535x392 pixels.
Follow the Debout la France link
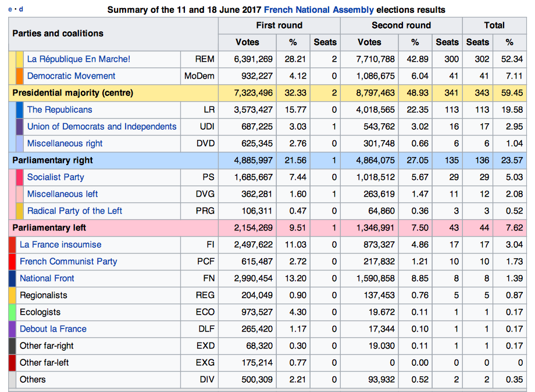pyautogui.click(x=53, y=329)
